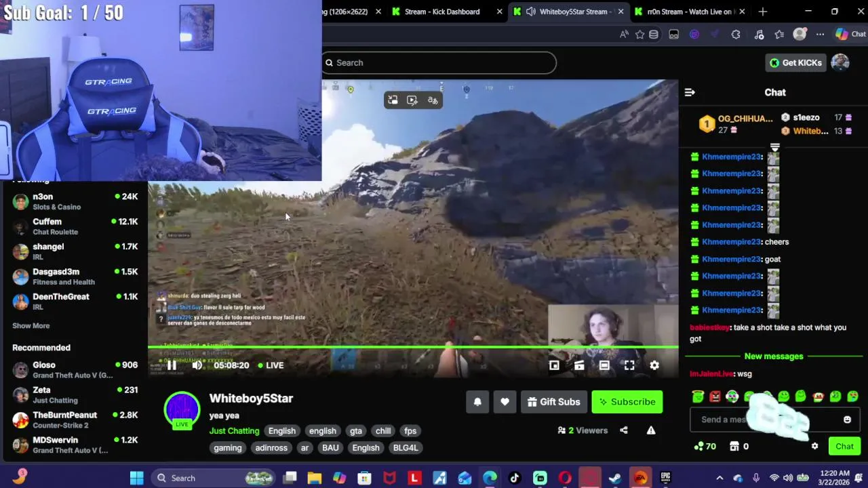Select the adinross tag

(x=271, y=448)
